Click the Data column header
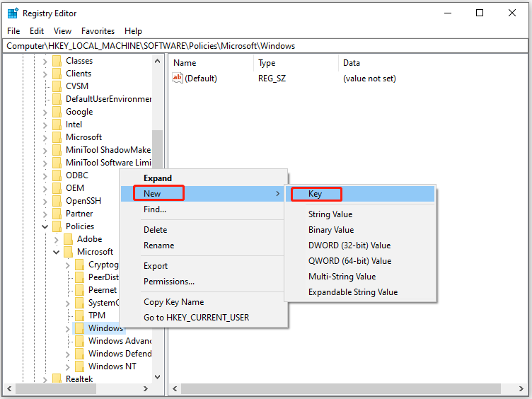532x399 pixels. (433, 63)
